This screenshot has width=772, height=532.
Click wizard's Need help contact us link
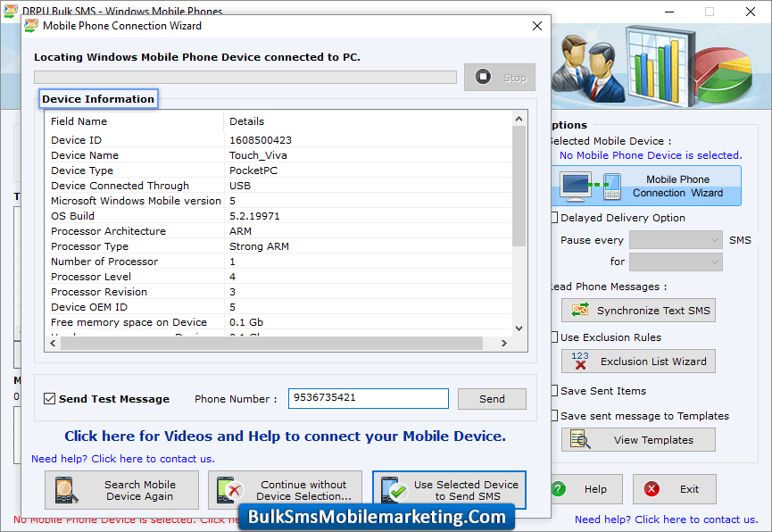coord(123,459)
